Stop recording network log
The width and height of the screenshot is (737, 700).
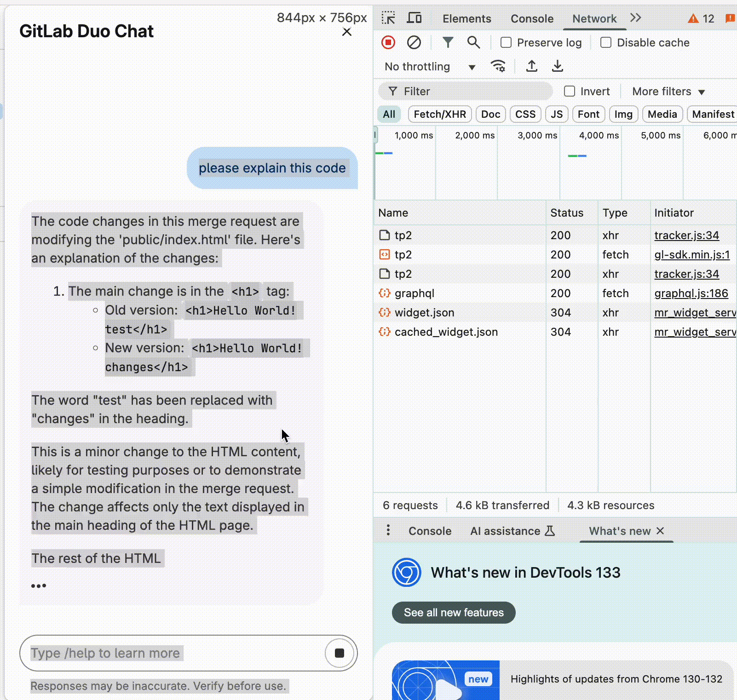click(x=388, y=42)
